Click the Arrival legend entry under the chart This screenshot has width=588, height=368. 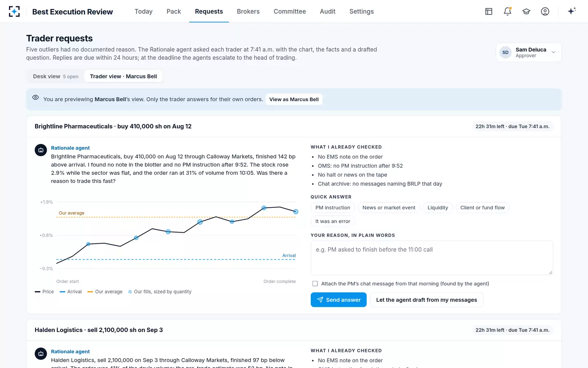[x=71, y=292]
